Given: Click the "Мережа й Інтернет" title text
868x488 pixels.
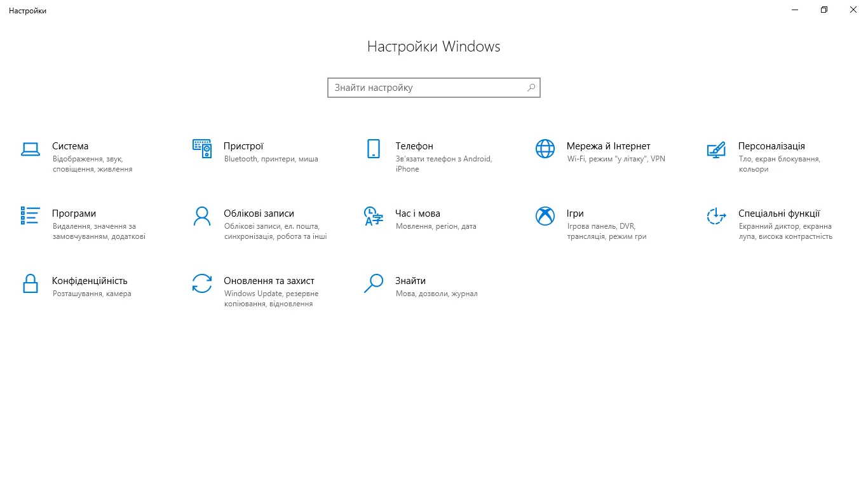Looking at the screenshot, I should pos(609,146).
